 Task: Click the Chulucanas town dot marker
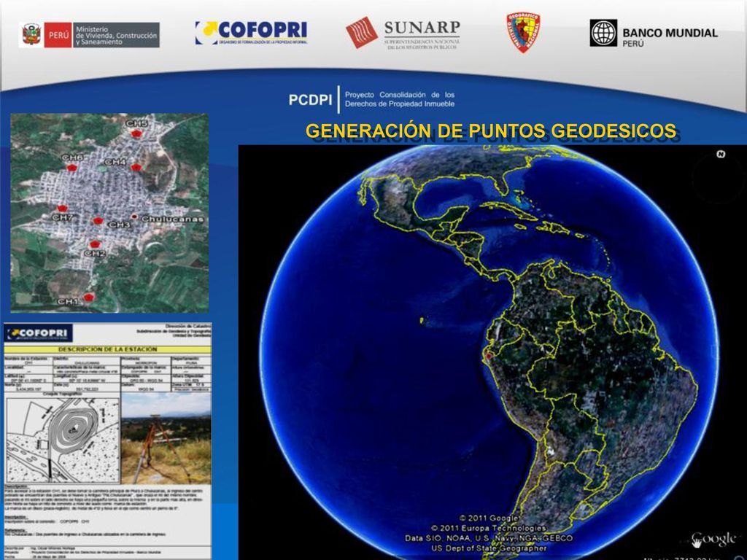tap(135, 217)
